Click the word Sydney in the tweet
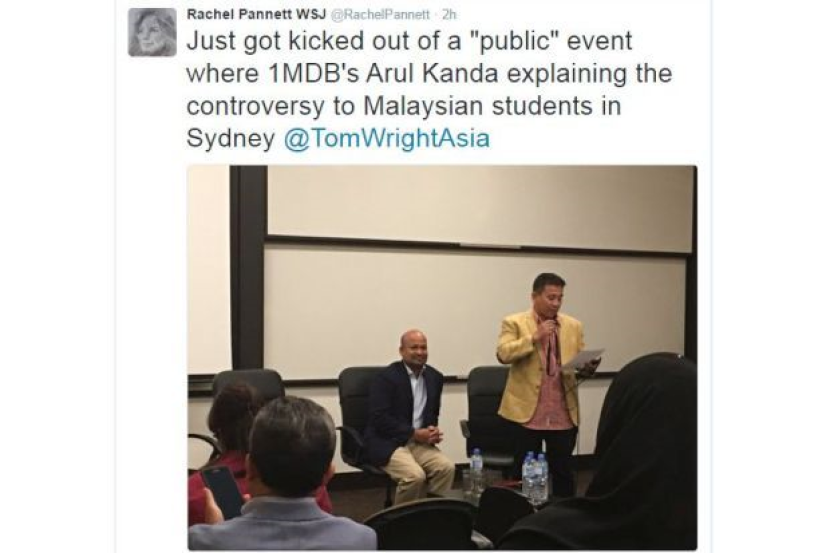Viewport: 830px width, 553px height. 231,140
